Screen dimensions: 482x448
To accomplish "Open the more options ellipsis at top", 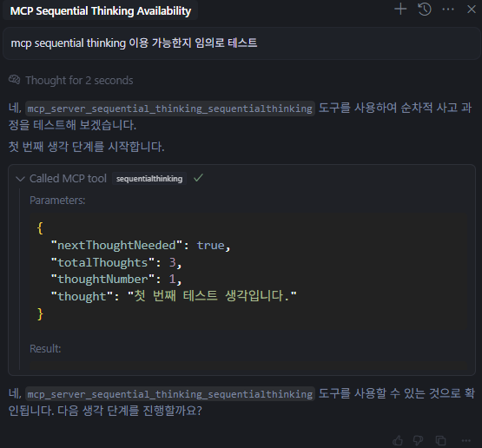I will (x=448, y=10).
